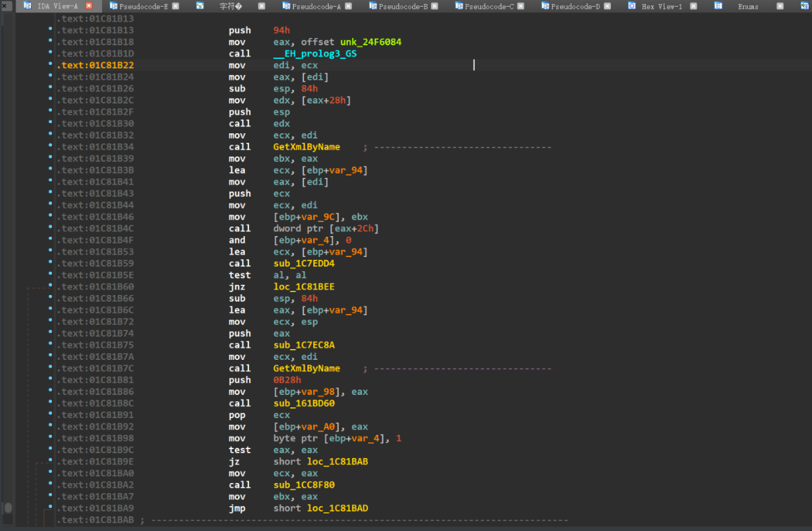Select highlighted address .text:01C81B22
This screenshot has width=812, height=531.
(x=95, y=66)
